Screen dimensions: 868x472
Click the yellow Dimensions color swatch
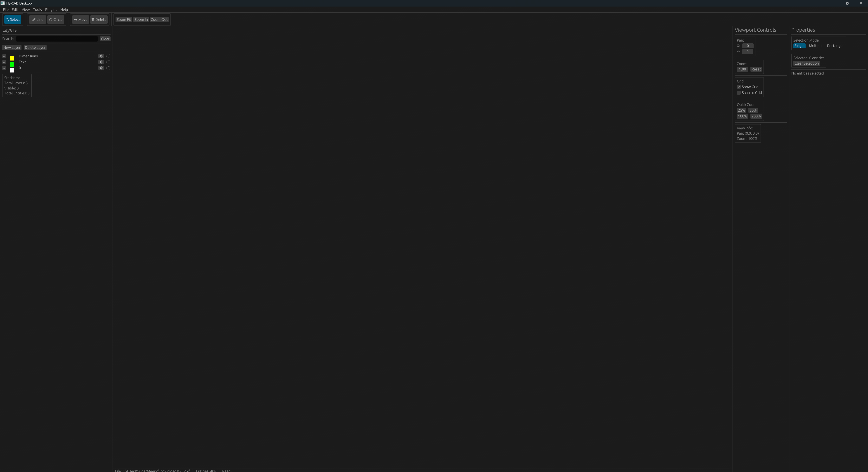(x=12, y=58)
